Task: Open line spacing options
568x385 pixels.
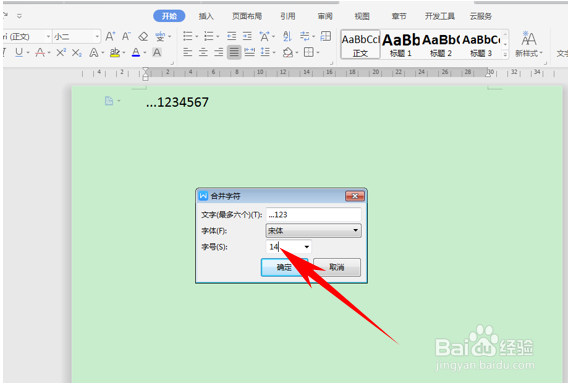Action: pyautogui.click(x=266, y=53)
